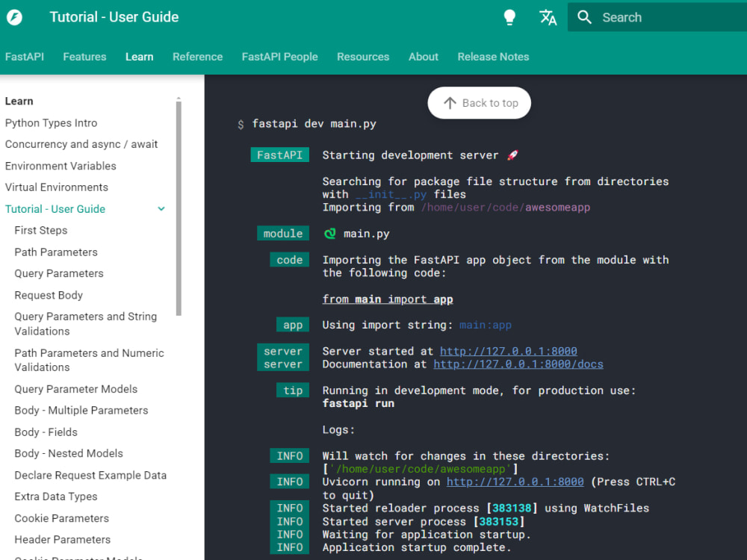Image resolution: width=747 pixels, height=560 pixels.
Task: Click the search magnifier icon
Action: pyautogui.click(x=584, y=17)
